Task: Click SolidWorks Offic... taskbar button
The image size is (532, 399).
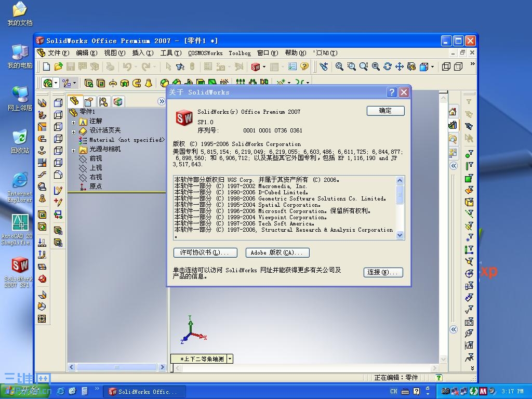Action: 144,392
